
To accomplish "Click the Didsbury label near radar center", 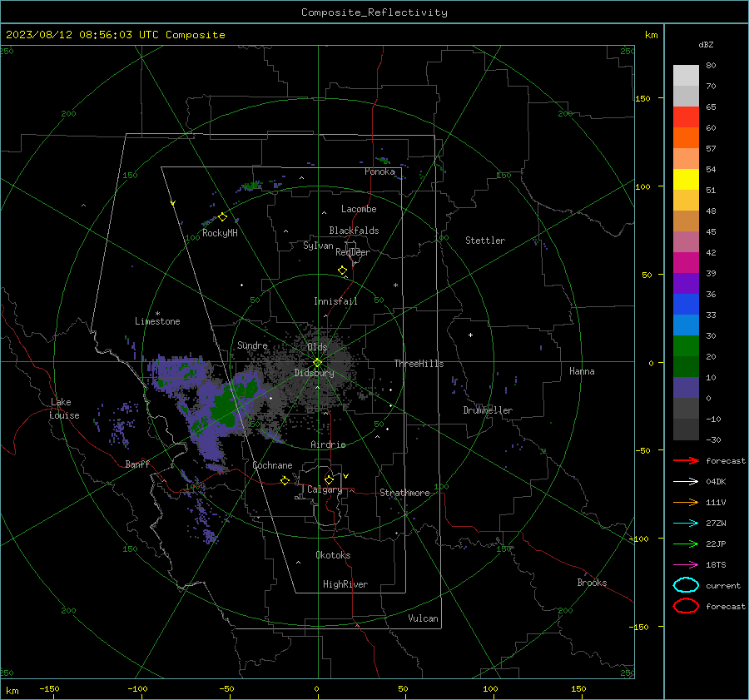I will tap(314, 373).
